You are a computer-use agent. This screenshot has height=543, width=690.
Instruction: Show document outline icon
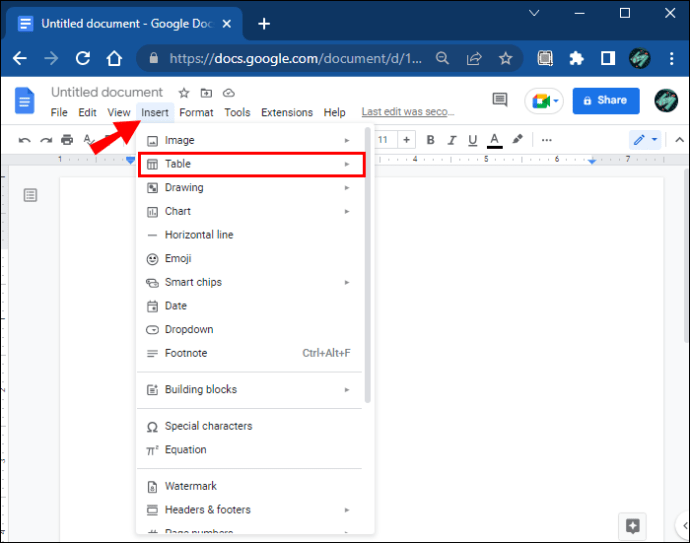coord(30,195)
